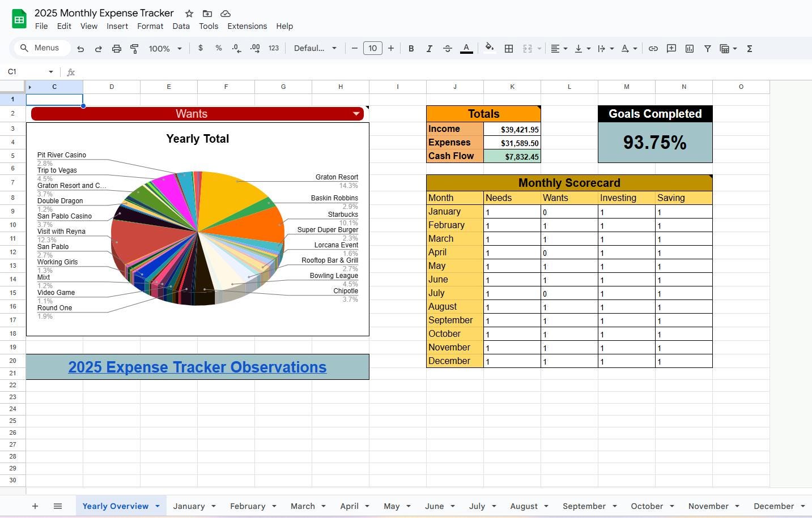Viewport: 812px width, 518px height.
Task: Format cell as percent
Action: 219,49
